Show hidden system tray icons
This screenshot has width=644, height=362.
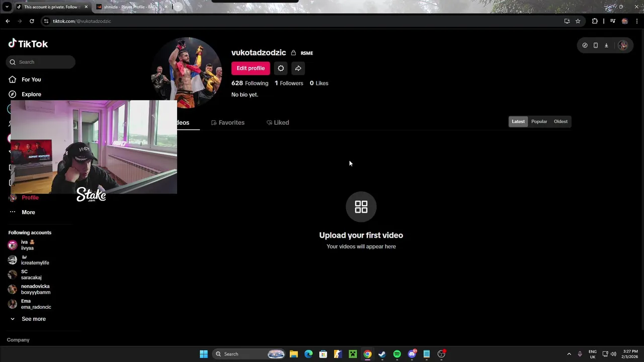[569, 354]
